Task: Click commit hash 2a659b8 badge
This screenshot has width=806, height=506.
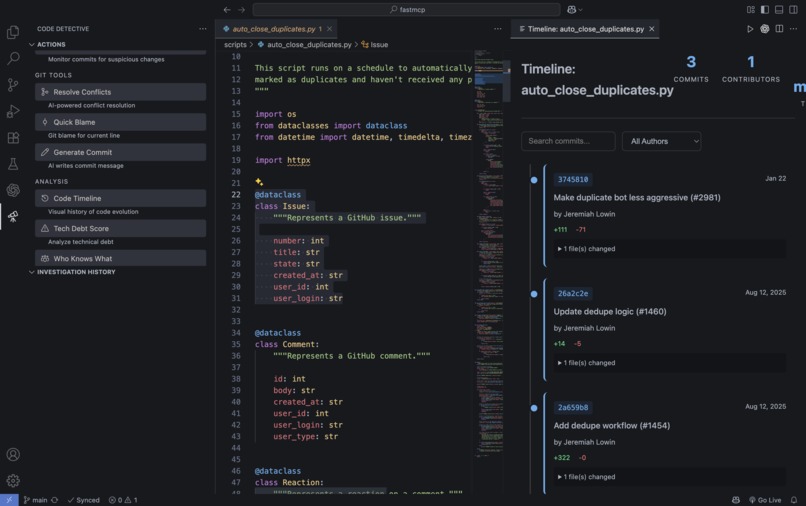Action: pos(573,408)
